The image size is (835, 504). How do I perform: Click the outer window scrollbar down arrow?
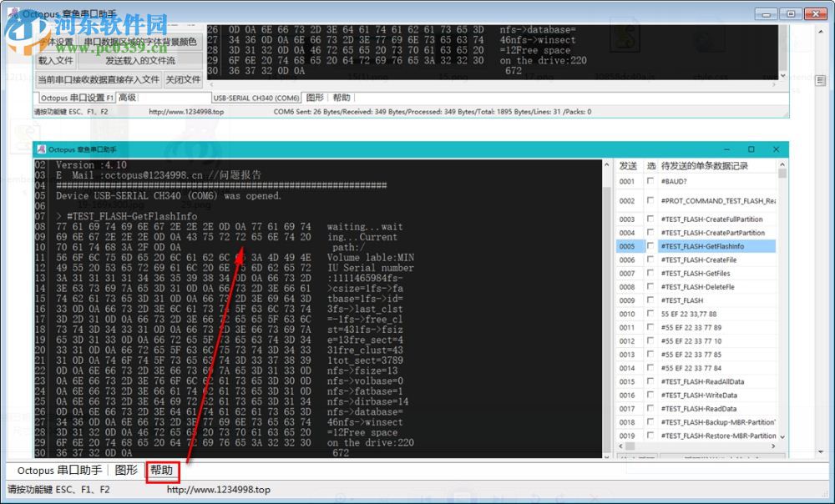point(821,452)
